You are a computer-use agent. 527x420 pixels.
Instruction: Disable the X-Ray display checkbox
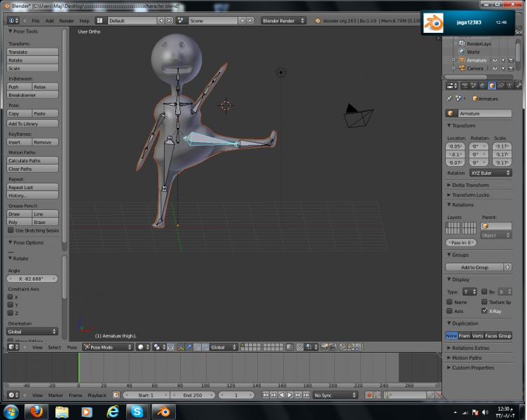485,311
